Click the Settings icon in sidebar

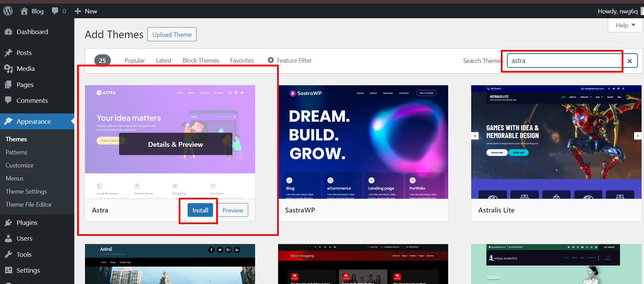click(x=9, y=270)
